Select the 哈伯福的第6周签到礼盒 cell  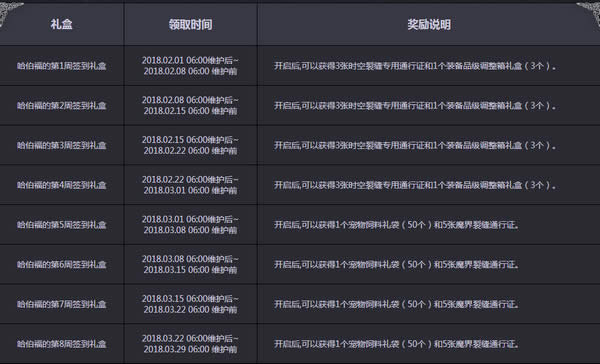pos(62,264)
